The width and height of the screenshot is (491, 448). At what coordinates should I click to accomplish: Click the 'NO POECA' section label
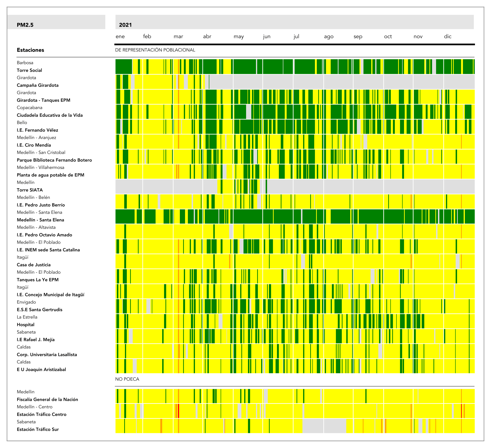(x=127, y=379)
